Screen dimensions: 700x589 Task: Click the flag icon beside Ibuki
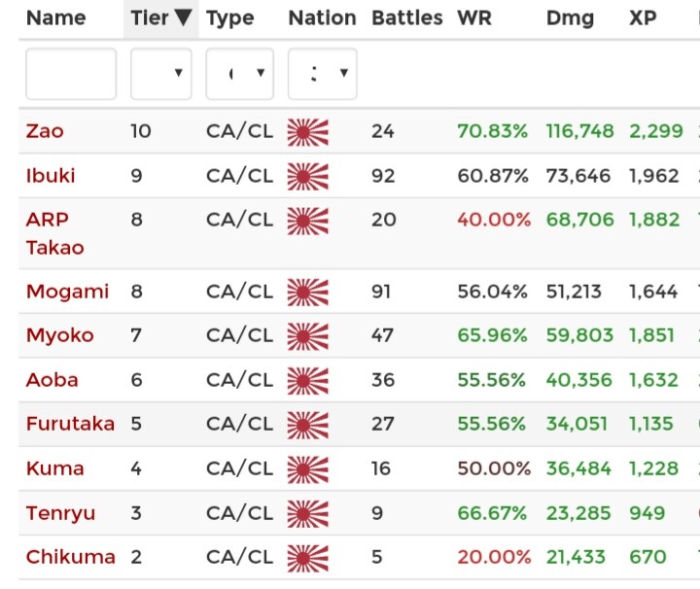click(308, 176)
